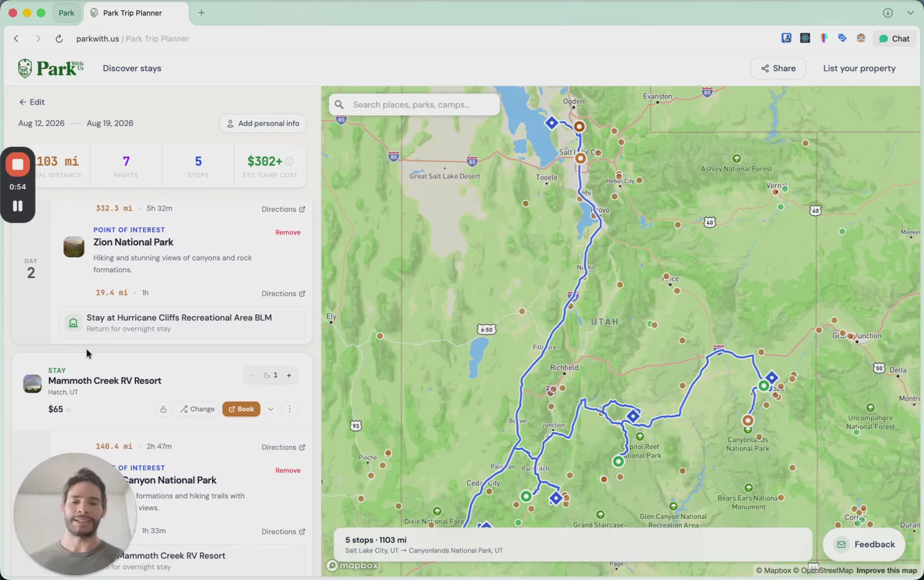Click the trip start date Aug 12, 2026

coord(41,123)
